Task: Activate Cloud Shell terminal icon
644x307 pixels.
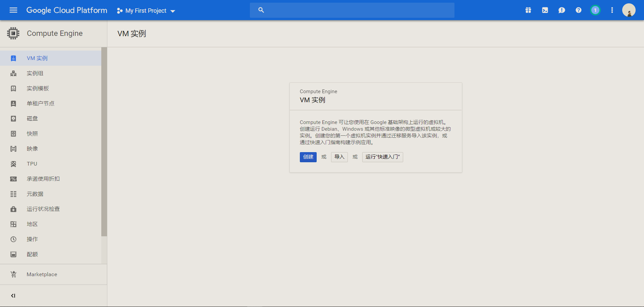Action: [545, 10]
